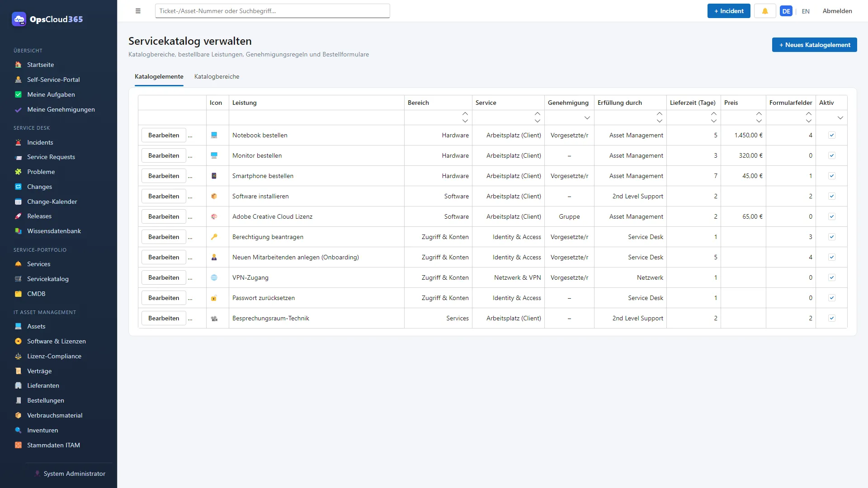The height and width of the screenshot is (488, 868).
Task: Toggle Aktiv checkbox for Notebook bestellen
Action: (x=832, y=135)
